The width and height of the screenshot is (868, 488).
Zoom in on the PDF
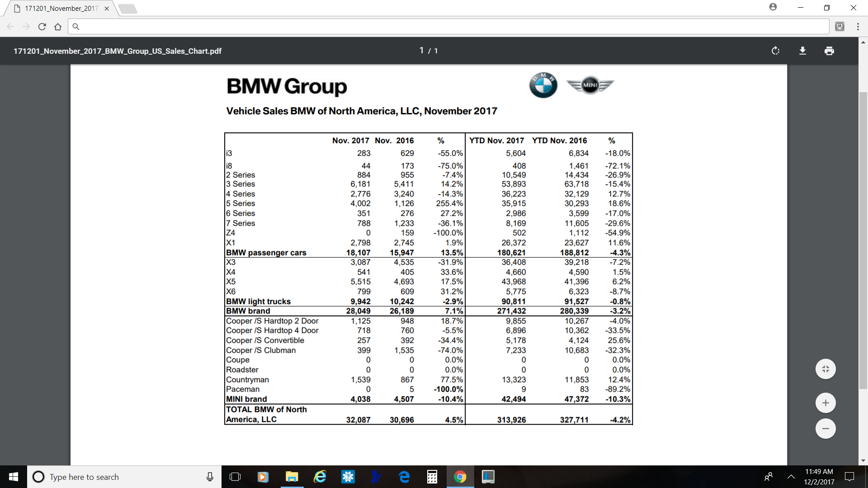pos(826,403)
